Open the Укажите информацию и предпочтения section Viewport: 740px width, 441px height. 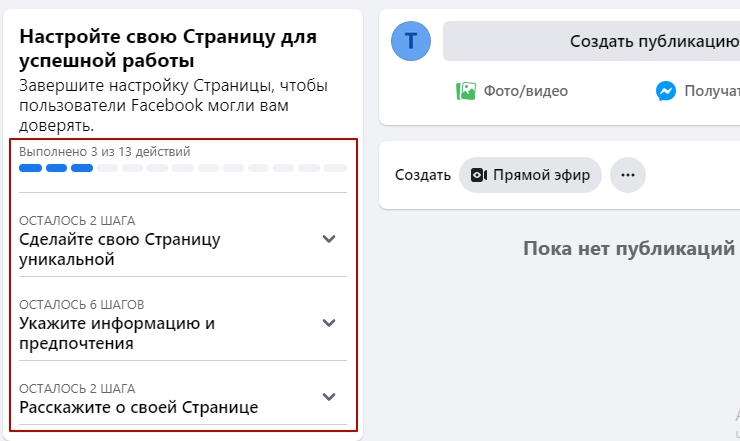(117, 333)
